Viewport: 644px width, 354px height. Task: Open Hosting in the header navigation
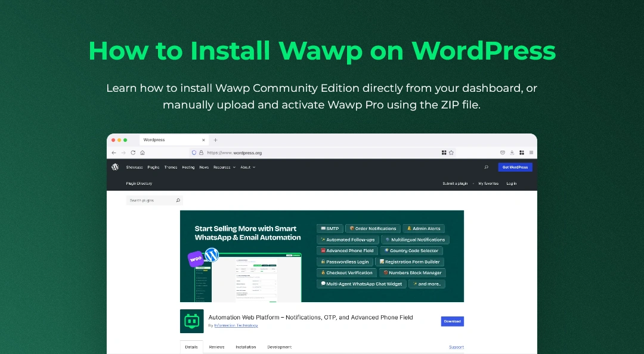pyautogui.click(x=188, y=167)
